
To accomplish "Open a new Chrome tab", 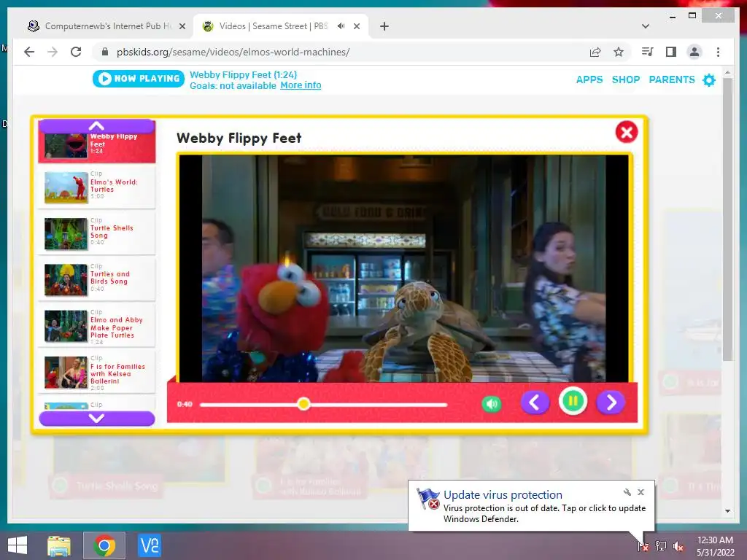I will click(384, 26).
